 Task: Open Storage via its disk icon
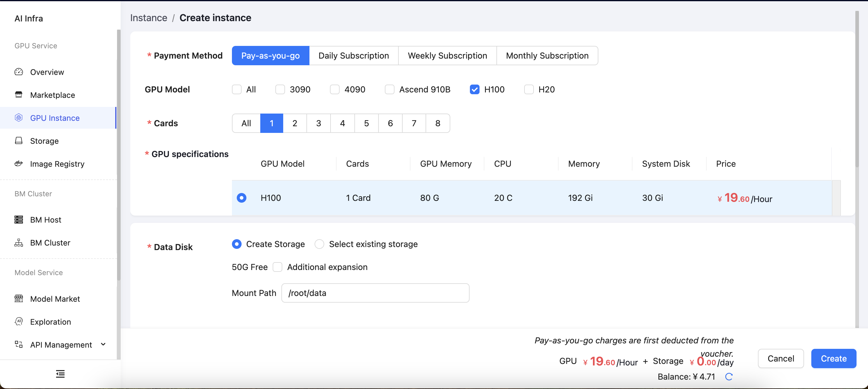[19, 141]
